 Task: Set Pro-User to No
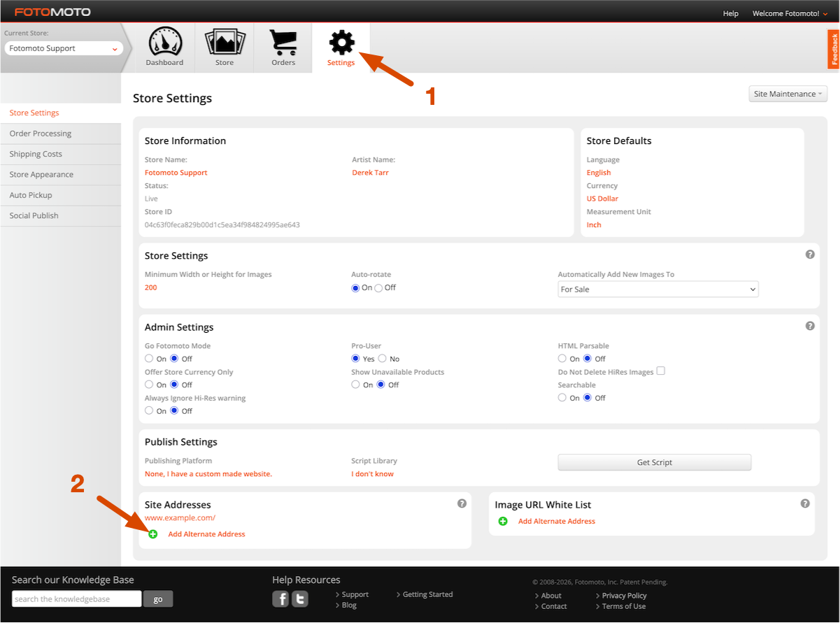(382, 359)
